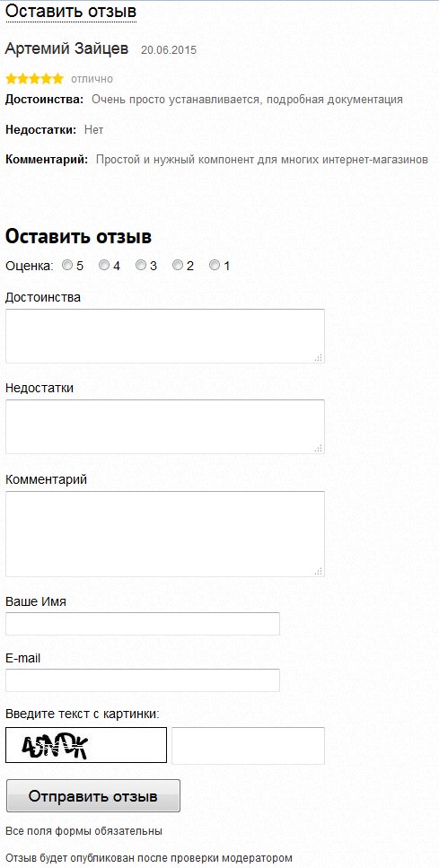439x868 pixels.
Task: Click the Достоинства text area
Action: [x=165, y=336]
